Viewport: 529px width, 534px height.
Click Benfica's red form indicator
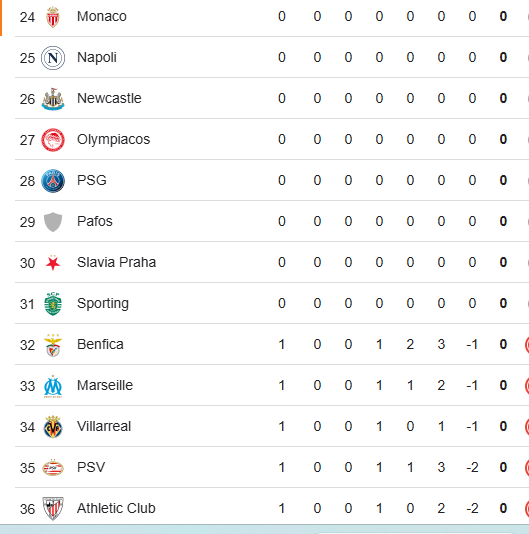(x=527, y=345)
